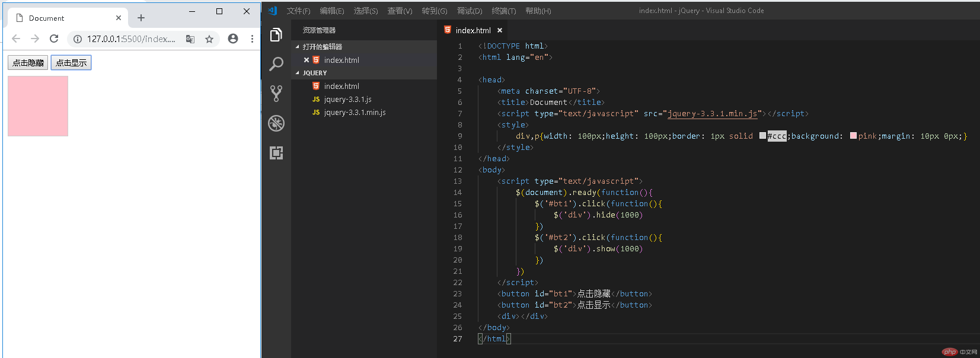
Task: Click the Chrome back arrow
Action: tap(16, 39)
